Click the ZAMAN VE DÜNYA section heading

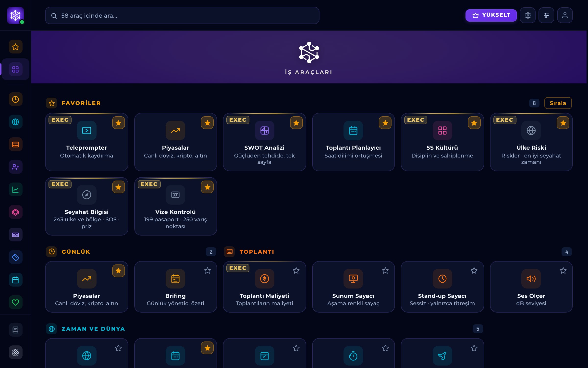93,329
